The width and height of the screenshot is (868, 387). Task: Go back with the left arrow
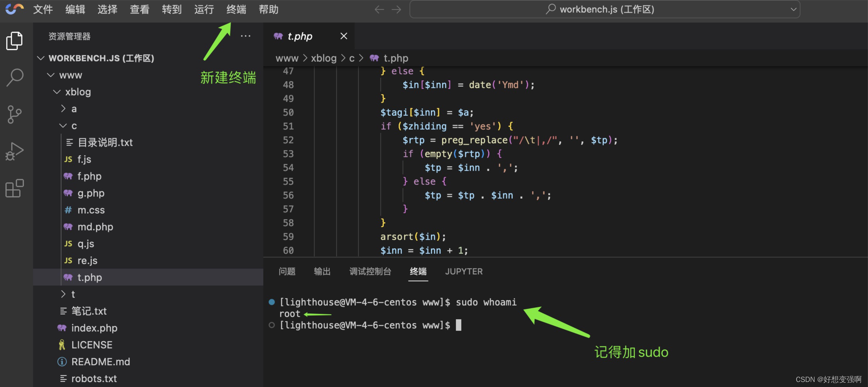[x=379, y=9]
